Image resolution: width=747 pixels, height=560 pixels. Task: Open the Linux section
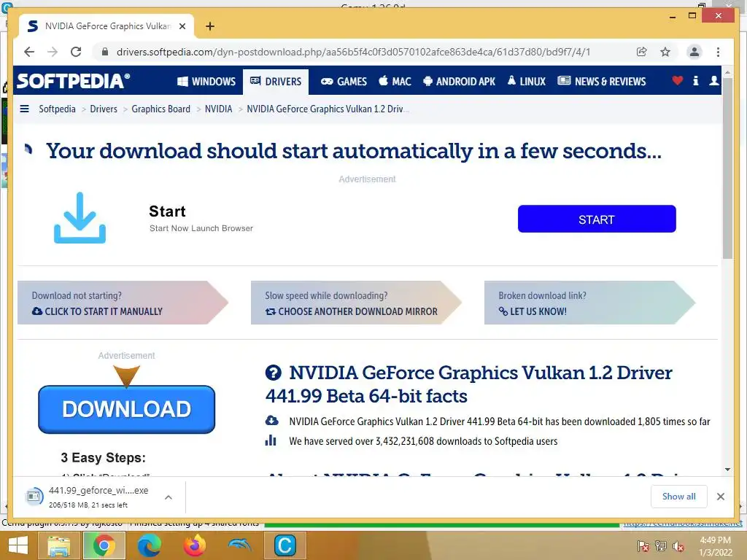coord(527,82)
